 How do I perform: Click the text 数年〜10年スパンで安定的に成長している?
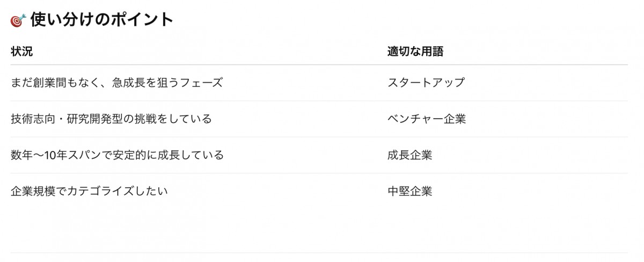tap(117, 155)
